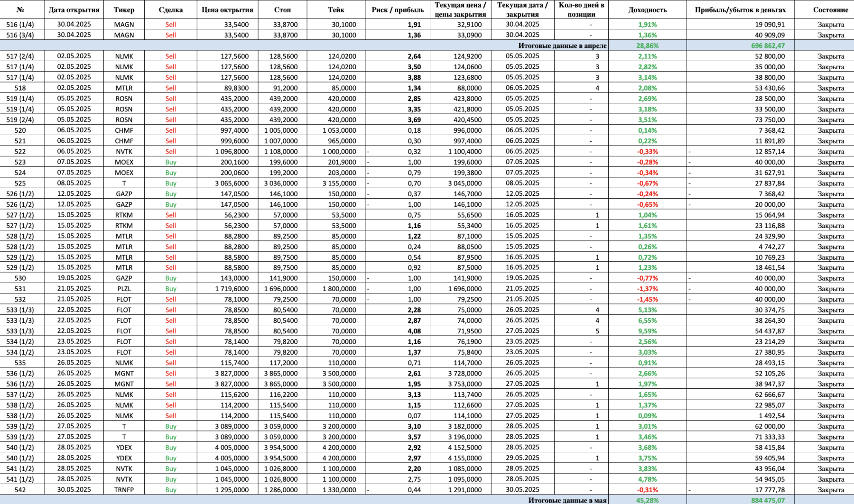Select the "Тикер" header cell

[x=124, y=9]
